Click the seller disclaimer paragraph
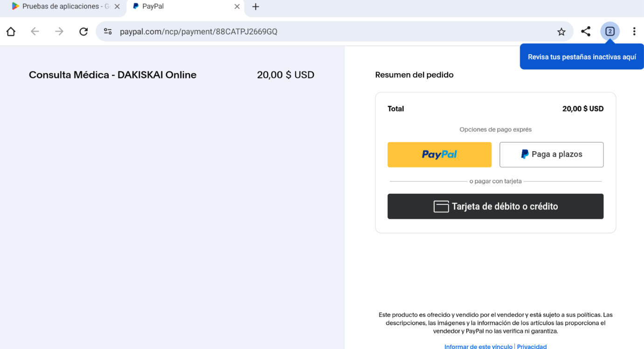This screenshot has height=349, width=644. (496, 323)
